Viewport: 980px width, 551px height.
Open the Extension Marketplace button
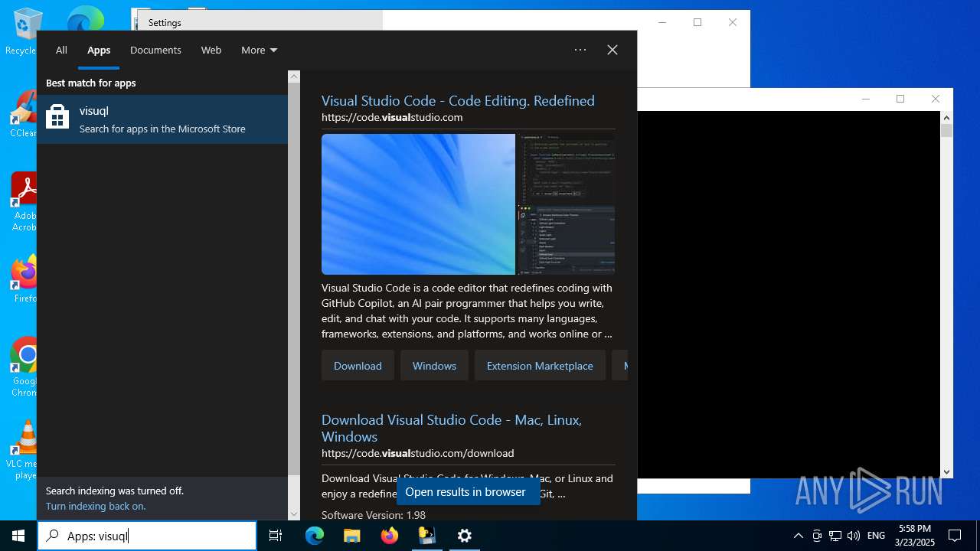540,366
